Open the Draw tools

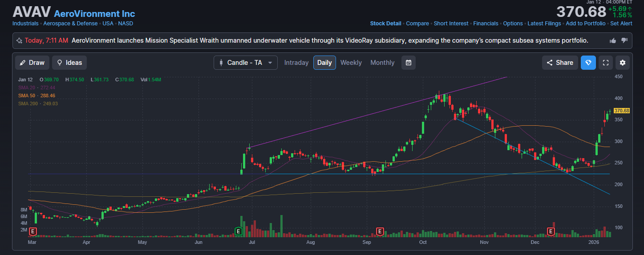tap(32, 63)
